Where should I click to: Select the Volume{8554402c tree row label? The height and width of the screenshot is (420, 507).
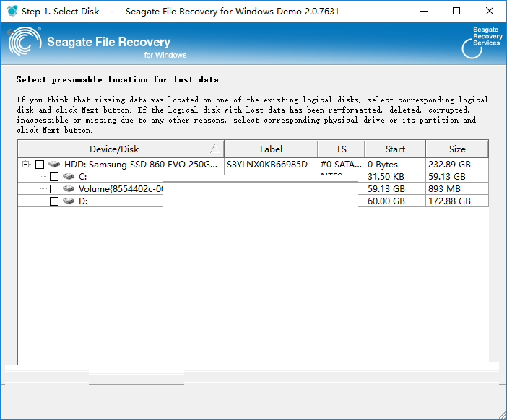[x=121, y=189]
